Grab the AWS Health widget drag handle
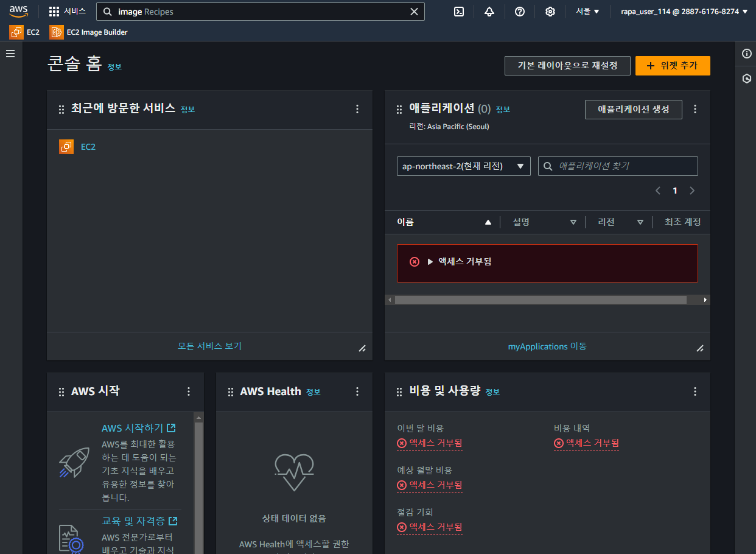This screenshot has height=554, width=756. coord(231,392)
